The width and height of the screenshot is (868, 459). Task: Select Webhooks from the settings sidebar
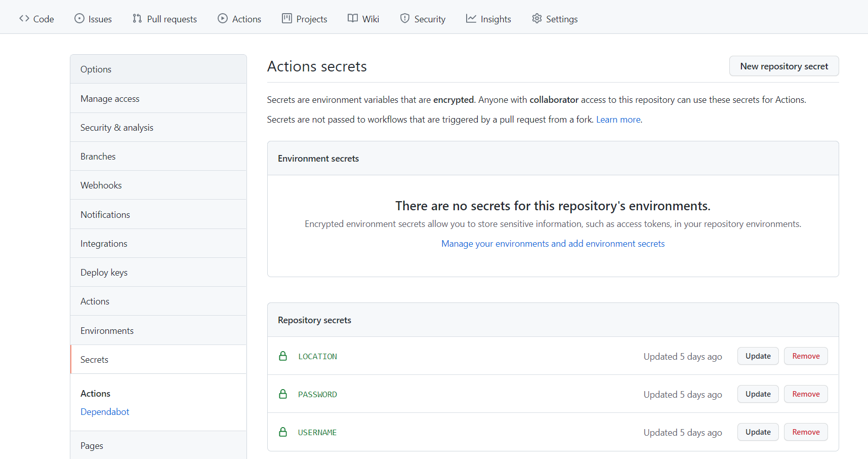[x=101, y=185]
